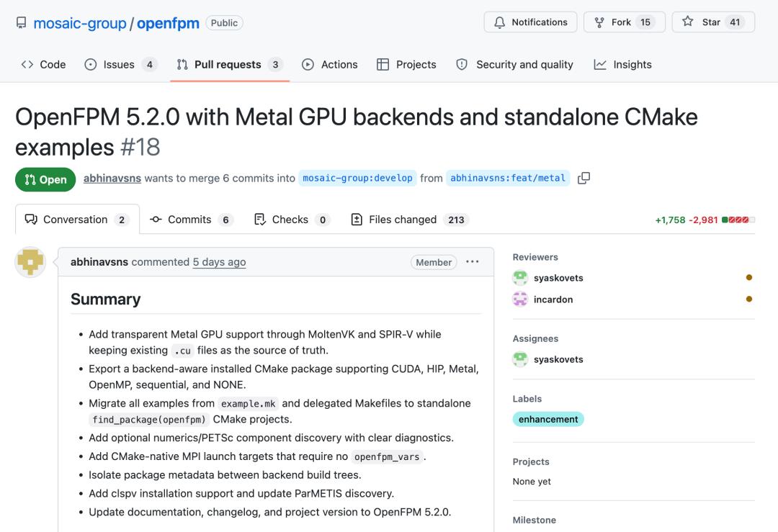Click the Member badge
Screen dimensions: 778x532
click(434, 262)
